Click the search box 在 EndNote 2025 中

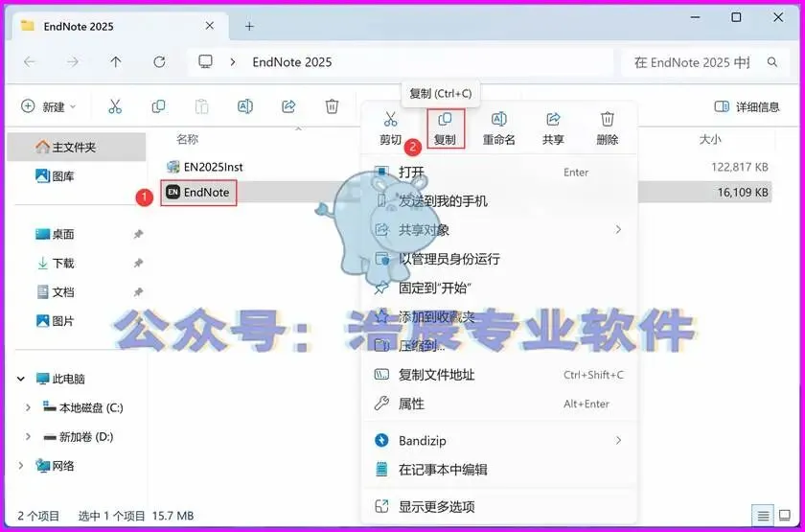coord(705,62)
